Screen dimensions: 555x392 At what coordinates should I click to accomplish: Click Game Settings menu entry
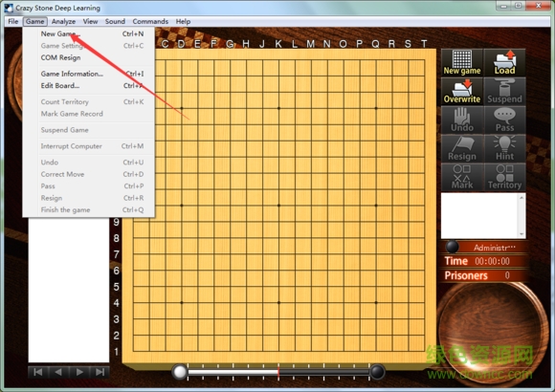(88, 46)
